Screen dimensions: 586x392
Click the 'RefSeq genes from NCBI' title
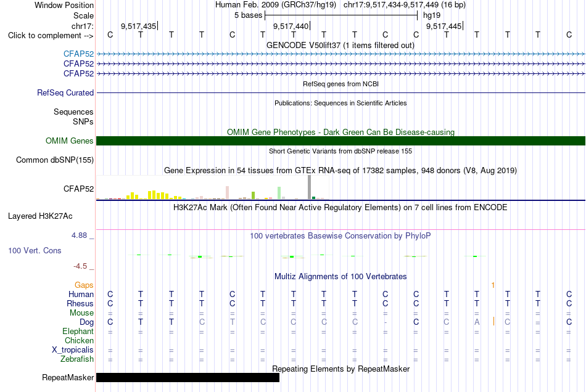pyautogui.click(x=340, y=84)
